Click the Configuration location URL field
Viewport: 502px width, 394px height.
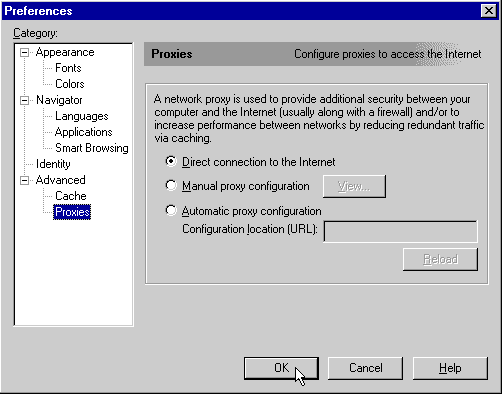[x=400, y=231]
